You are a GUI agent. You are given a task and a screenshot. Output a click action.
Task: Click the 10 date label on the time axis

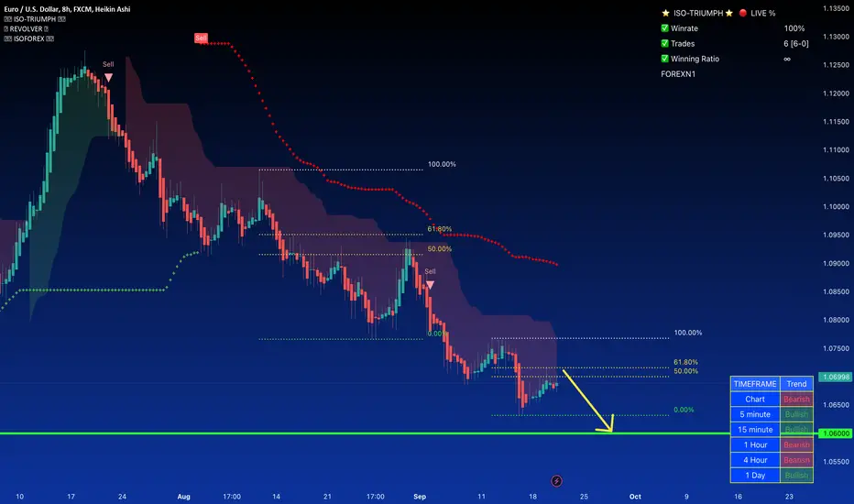coord(19,497)
